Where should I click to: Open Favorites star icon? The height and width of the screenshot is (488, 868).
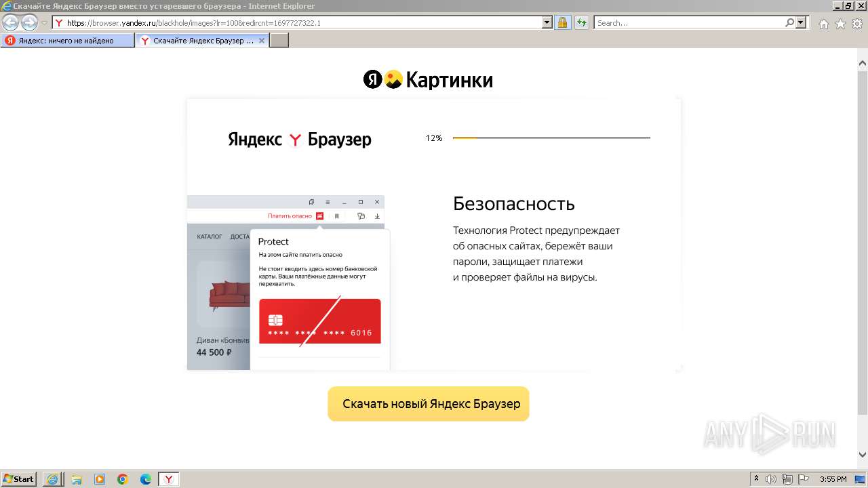(x=840, y=24)
